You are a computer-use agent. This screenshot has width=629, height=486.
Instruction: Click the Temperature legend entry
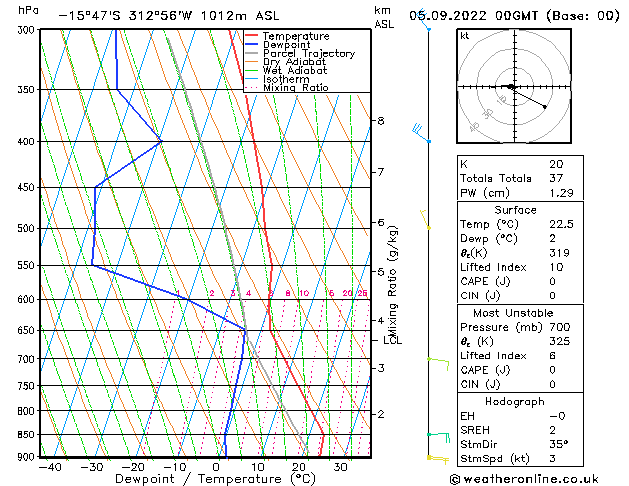287,36
